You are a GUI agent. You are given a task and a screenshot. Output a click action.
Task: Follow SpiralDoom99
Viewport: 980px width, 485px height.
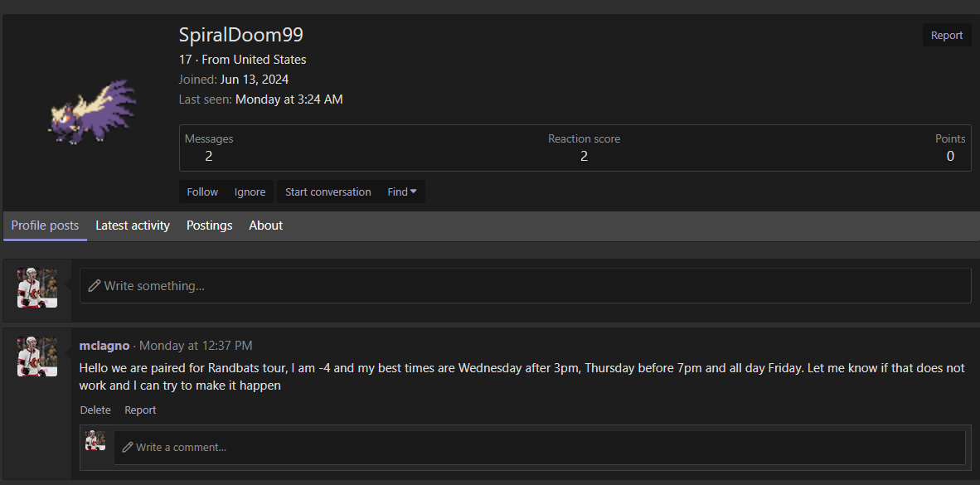[x=202, y=192]
